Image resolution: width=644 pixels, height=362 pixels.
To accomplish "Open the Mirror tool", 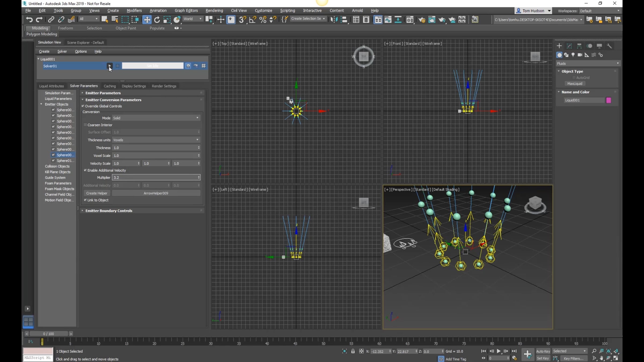I will (334, 19).
